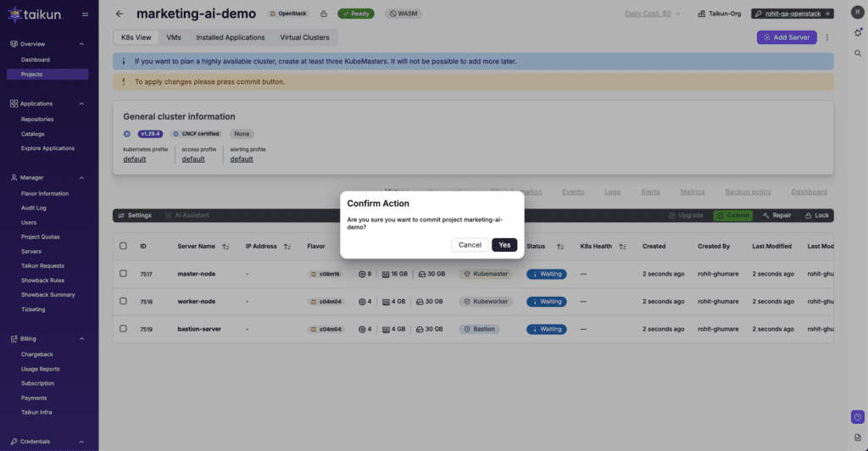Check the select-all checkbox in table header

124,247
